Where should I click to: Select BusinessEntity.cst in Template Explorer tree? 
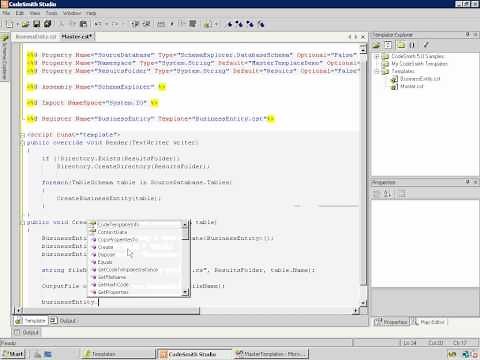pyautogui.click(x=420, y=79)
